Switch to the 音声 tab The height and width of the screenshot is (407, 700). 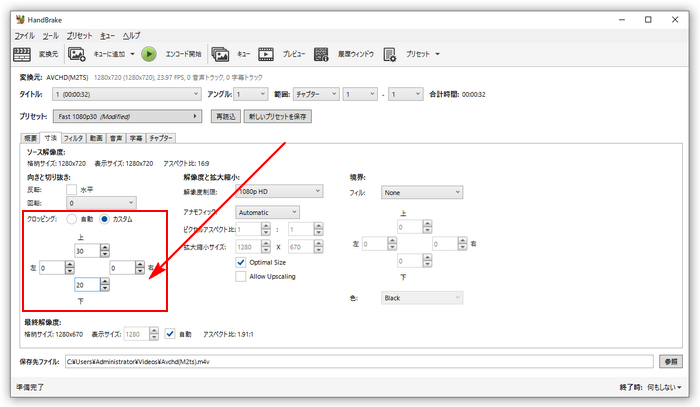[x=116, y=138]
